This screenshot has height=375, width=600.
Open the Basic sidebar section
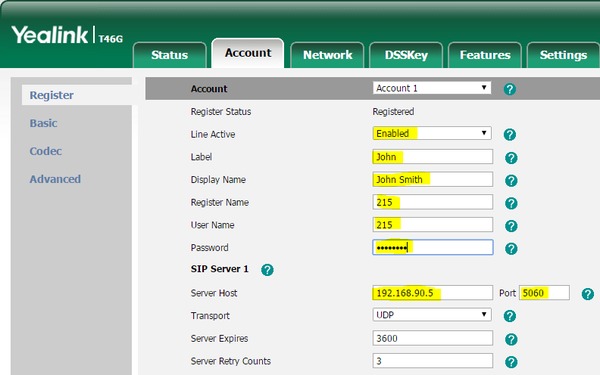[x=44, y=123]
